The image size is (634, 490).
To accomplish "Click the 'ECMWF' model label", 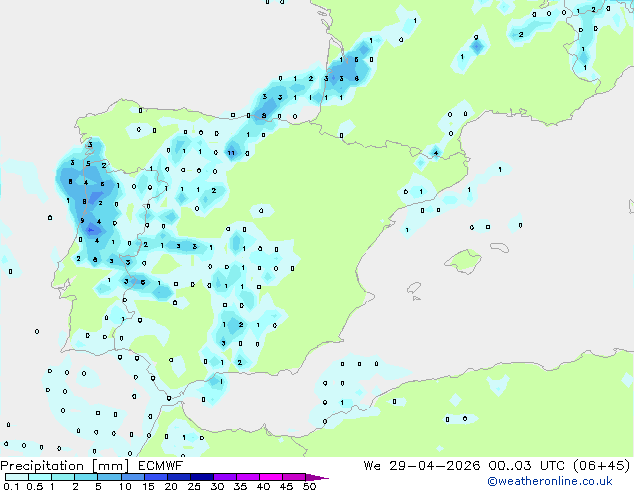I will click(161, 466).
